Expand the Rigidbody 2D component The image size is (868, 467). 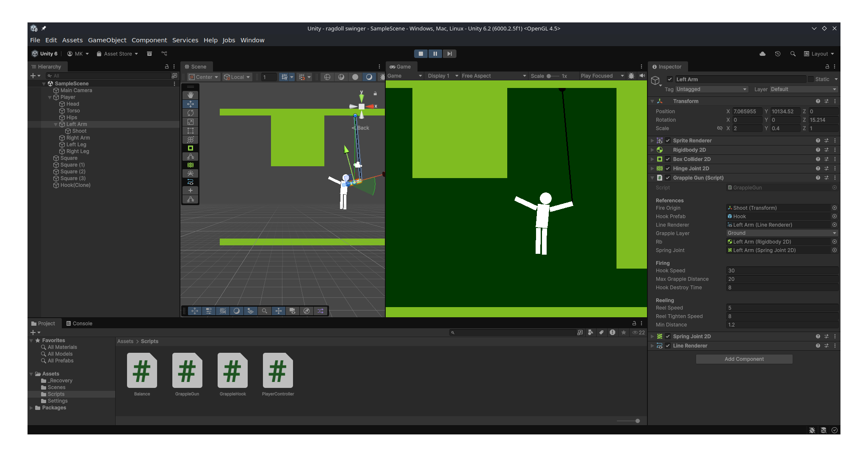coord(652,150)
